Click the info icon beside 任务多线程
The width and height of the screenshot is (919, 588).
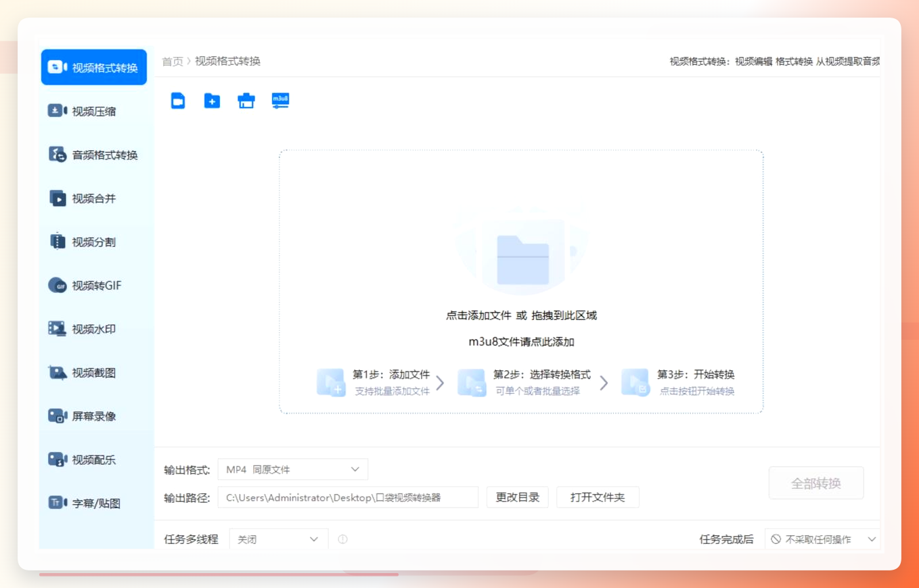[x=342, y=539]
